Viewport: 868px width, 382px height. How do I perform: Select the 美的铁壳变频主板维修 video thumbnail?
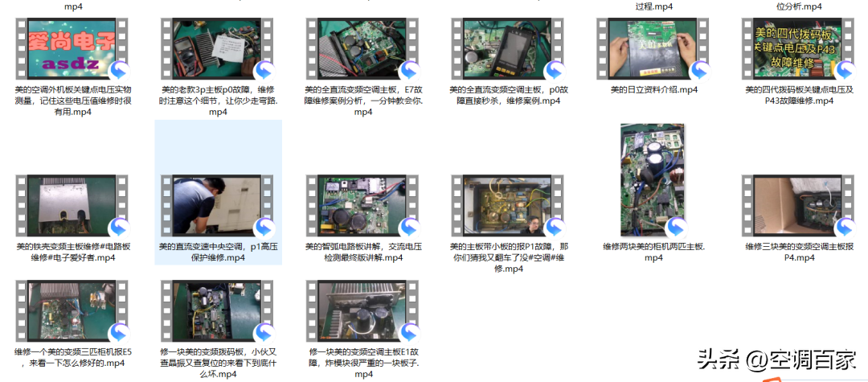(x=72, y=205)
